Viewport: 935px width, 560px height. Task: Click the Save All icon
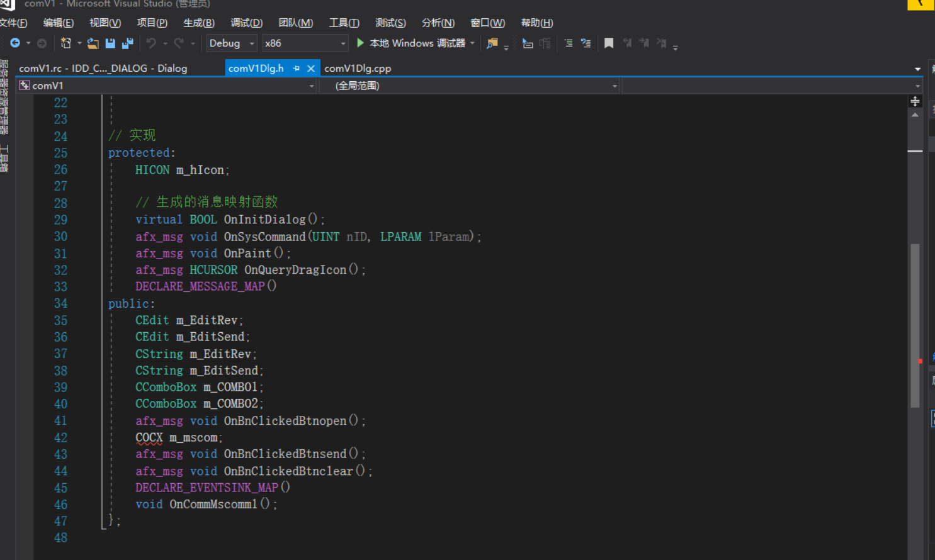pyautogui.click(x=128, y=43)
